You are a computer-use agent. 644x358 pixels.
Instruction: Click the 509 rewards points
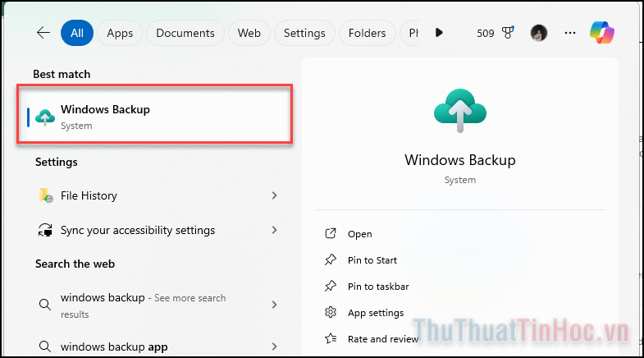point(486,34)
